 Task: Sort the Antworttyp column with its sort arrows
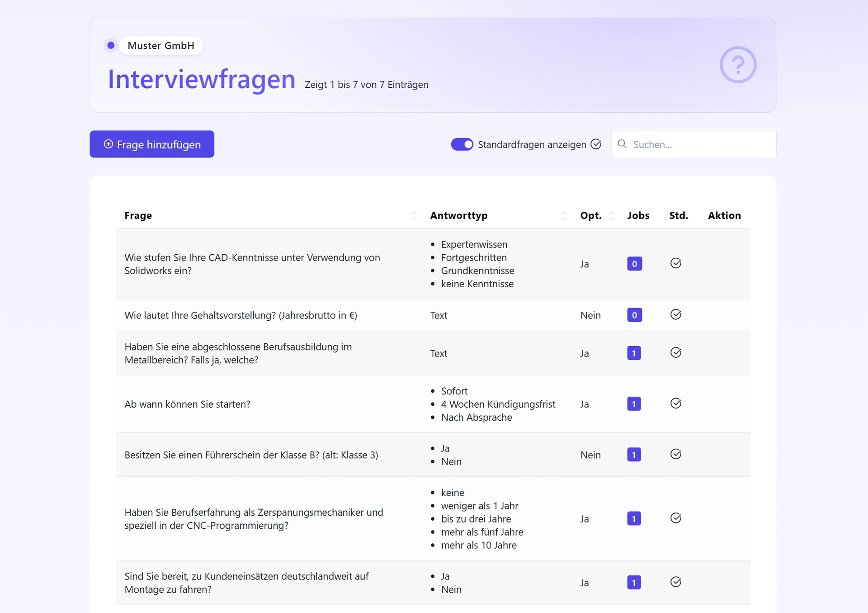tap(564, 216)
